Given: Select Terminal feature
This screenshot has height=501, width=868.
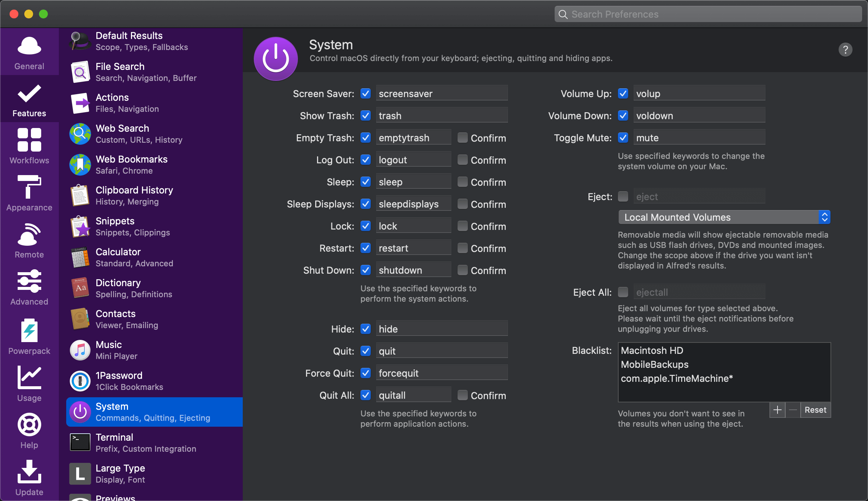Looking at the screenshot, I should (154, 443).
